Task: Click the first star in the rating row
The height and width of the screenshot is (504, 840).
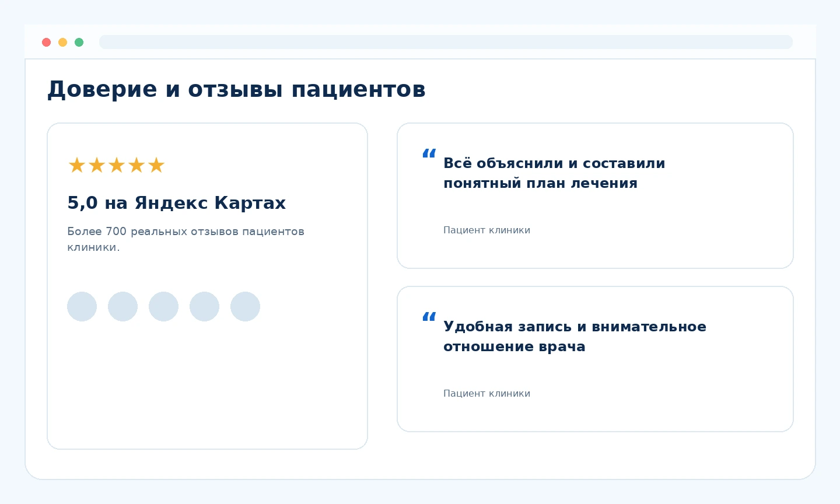Action: [x=77, y=165]
